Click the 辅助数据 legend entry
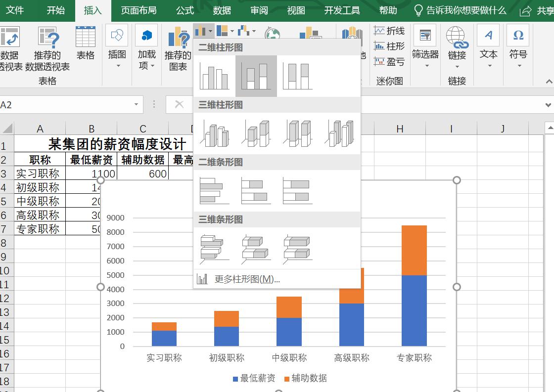The image size is (554, 392). (x=306, y=378)
